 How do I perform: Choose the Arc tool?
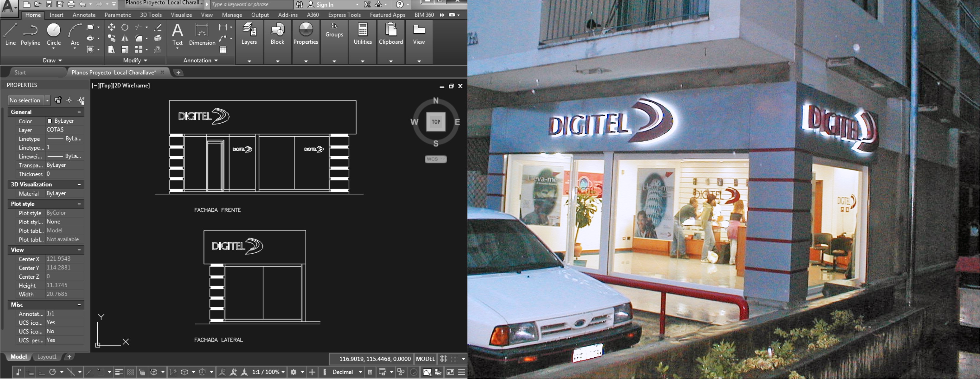[x=74, y=34]
